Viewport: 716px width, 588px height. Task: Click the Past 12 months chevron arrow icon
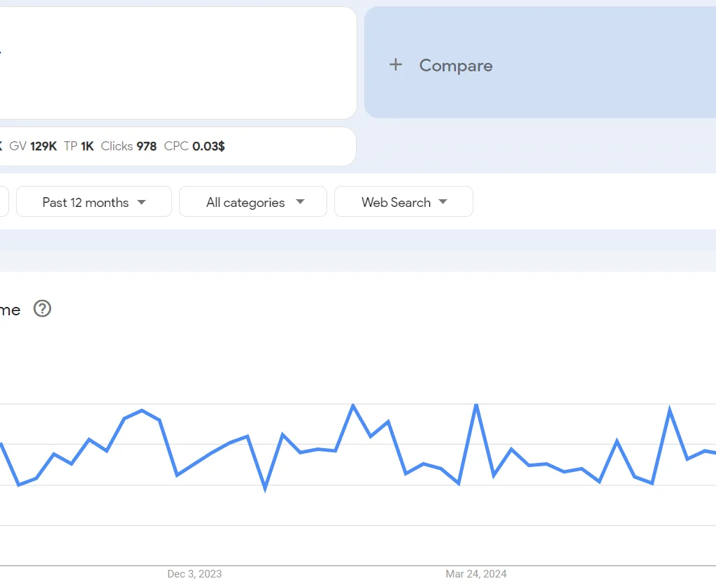coord(142,202)
